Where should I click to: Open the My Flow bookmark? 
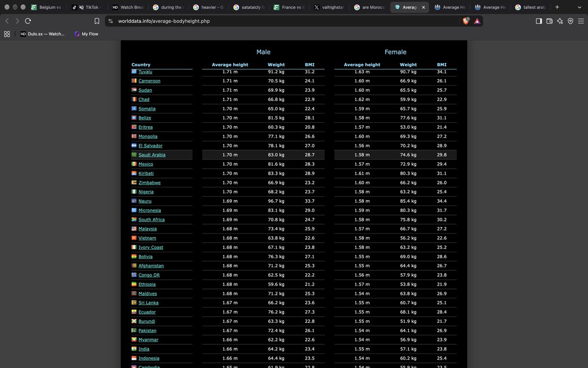point(86,34)
